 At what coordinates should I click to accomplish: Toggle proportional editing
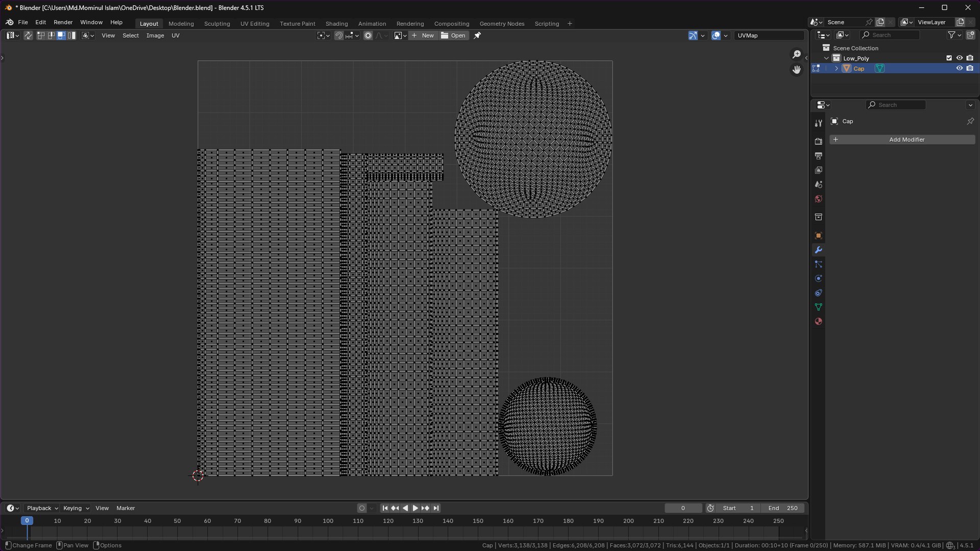pos(367,36)
